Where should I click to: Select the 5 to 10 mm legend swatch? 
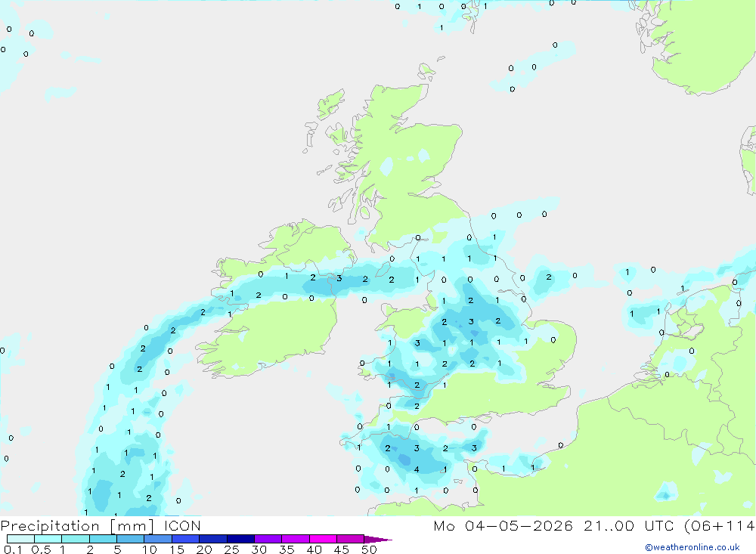(x=131, y=539)
